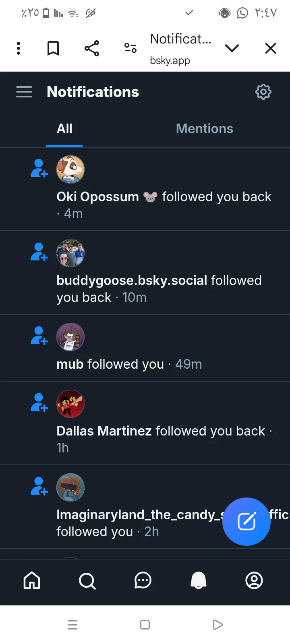Tap the browser share icon
Viewport: 290px width, 644px height.
pyautogui.click(x=92, y=48)
